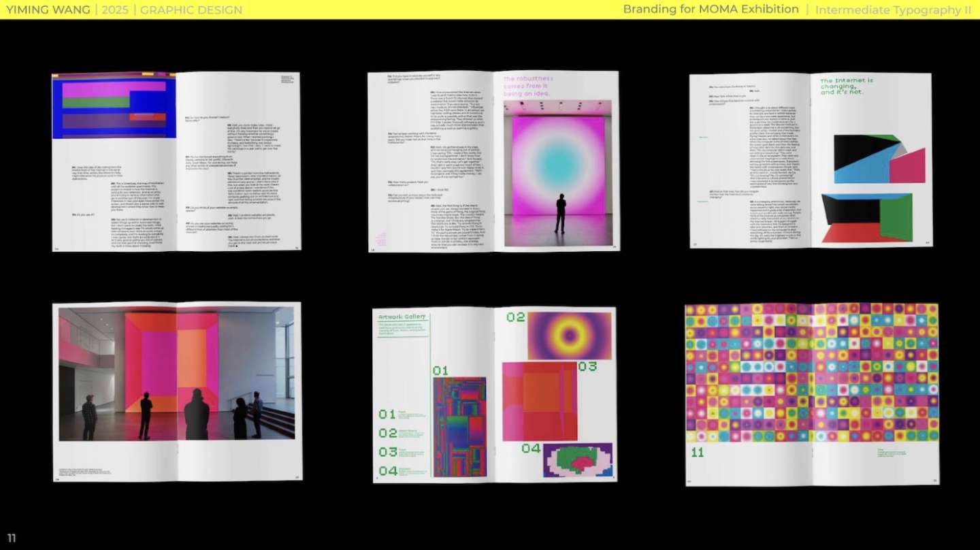Click artwork 04 pixelated green and pink image
The height and width of the screenshot is (550, 980).
pyautogui.click(x=577, y=460)
